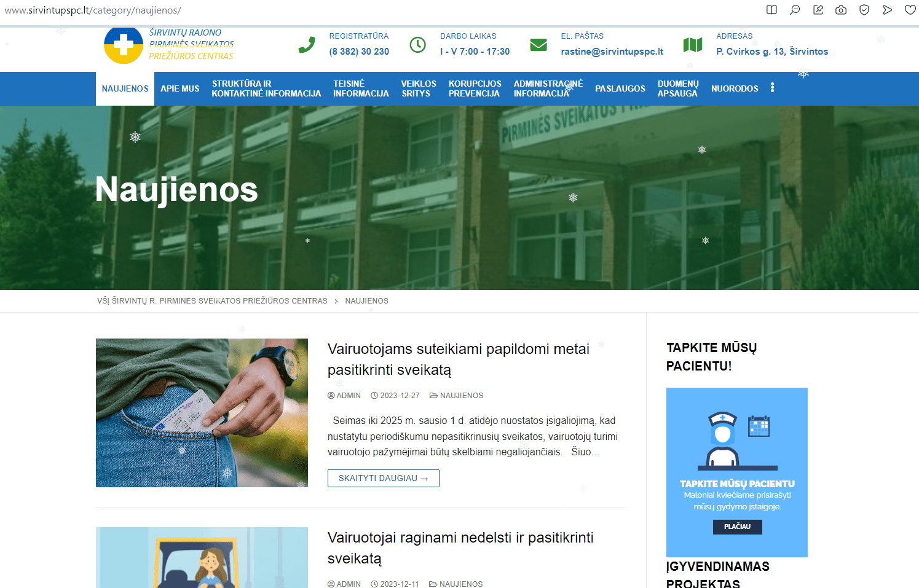This screenshot has height=588, width=919.
Task: Click the clock icon beside Darbo laikas
Action: tap(417, 45)
